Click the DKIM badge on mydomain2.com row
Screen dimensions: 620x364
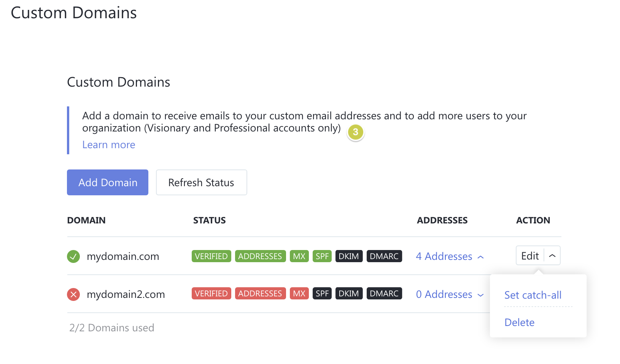pos(349,293)
